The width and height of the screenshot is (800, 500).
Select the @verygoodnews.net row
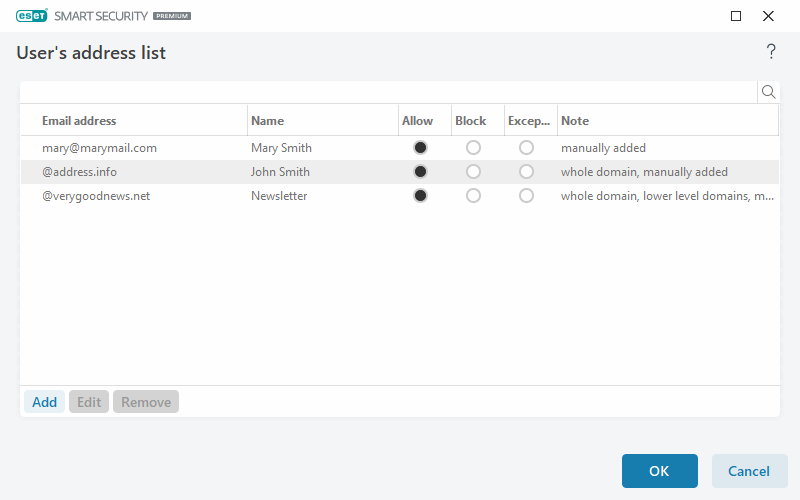coord(96,196)
